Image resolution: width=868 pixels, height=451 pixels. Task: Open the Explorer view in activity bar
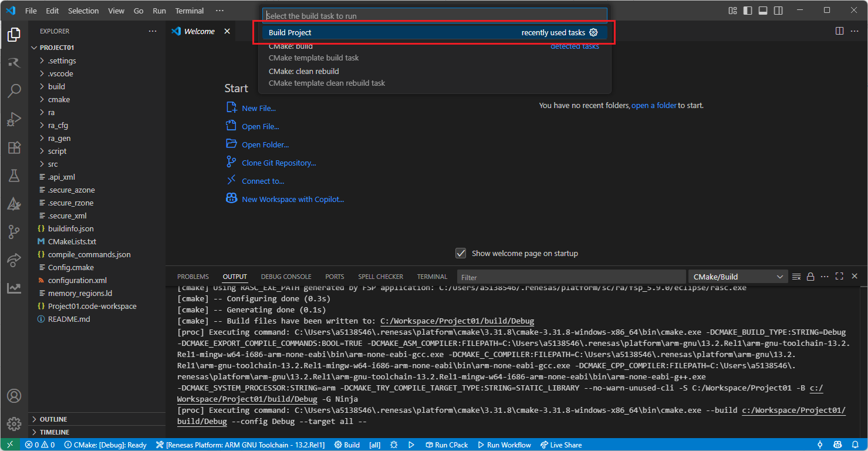point(14,35)
